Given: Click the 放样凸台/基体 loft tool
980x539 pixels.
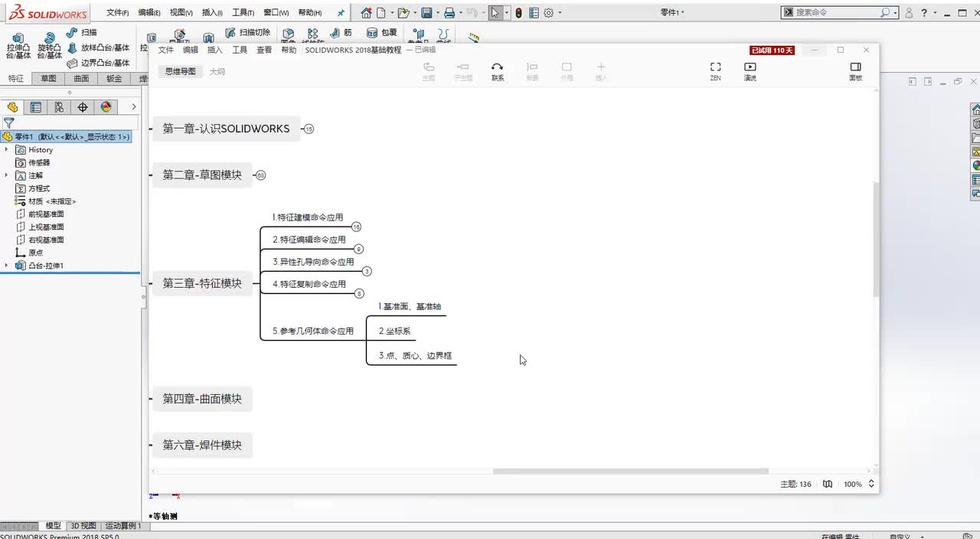Looking at the screenshot, I should 99,47.
